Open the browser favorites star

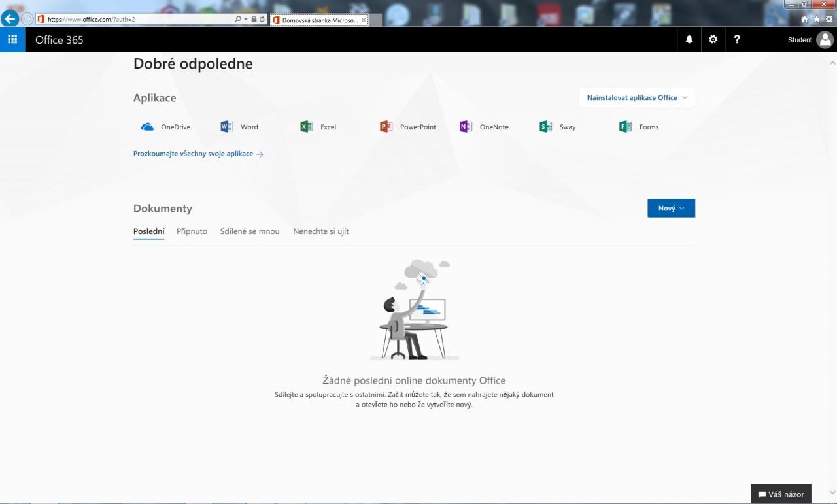click(x=817, y=19)
